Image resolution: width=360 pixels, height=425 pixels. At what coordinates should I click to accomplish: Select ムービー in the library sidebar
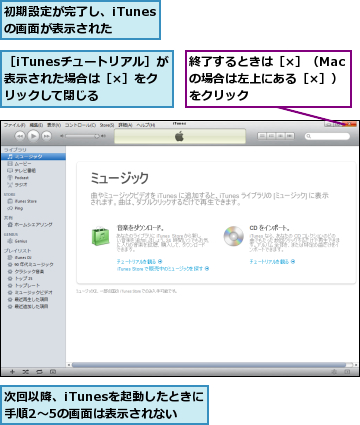33,164
